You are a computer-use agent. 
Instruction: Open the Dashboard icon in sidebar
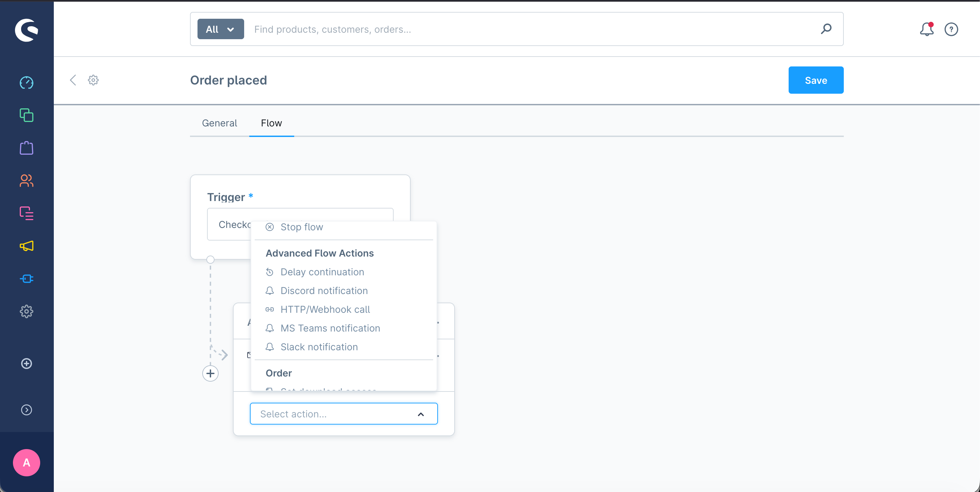pos(26,83)
